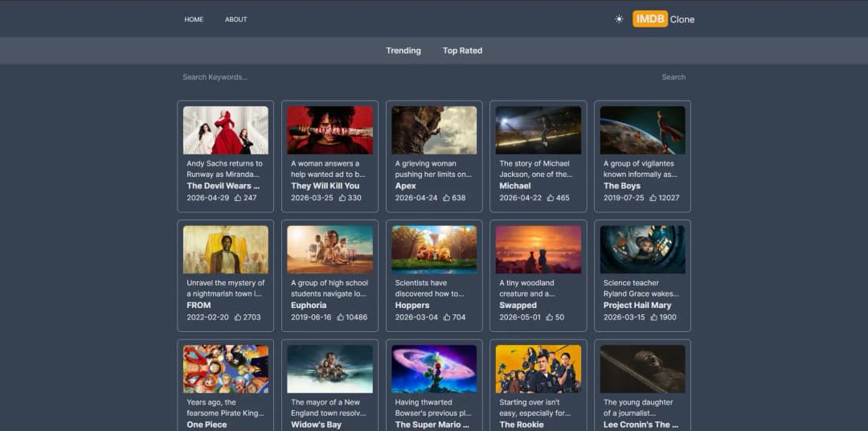Open the Project Hail Mary poster image
The width and height of the screenshot is (868, 431).
[x=642, y=249]
